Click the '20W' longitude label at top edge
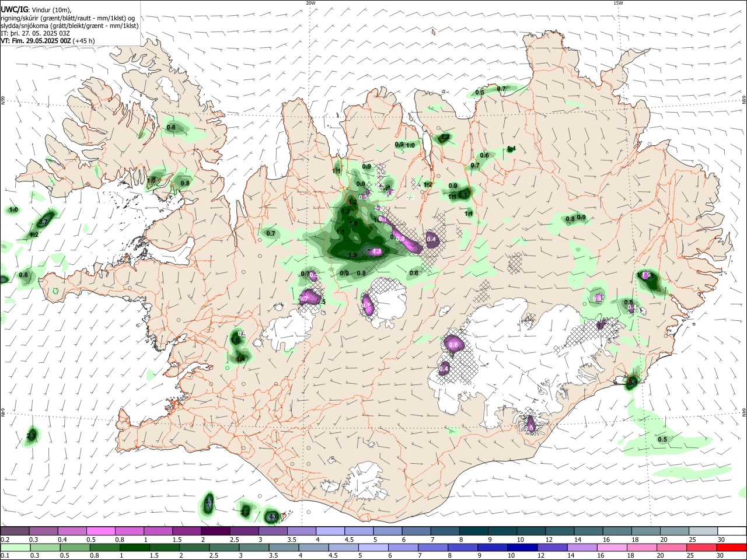Image resolution: width=747 pixels, height=560 pixels. tap(310, 3)
